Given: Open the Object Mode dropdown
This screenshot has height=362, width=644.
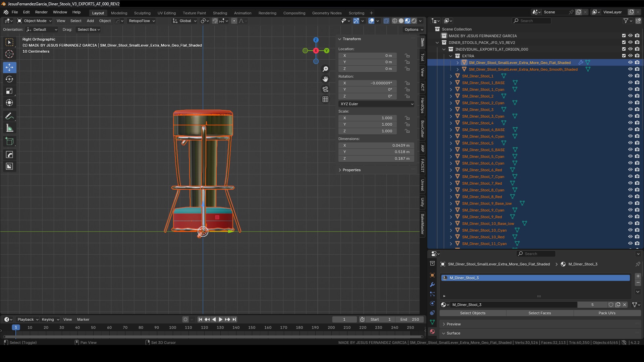Looking at the screenshot, I should (34, 21).
